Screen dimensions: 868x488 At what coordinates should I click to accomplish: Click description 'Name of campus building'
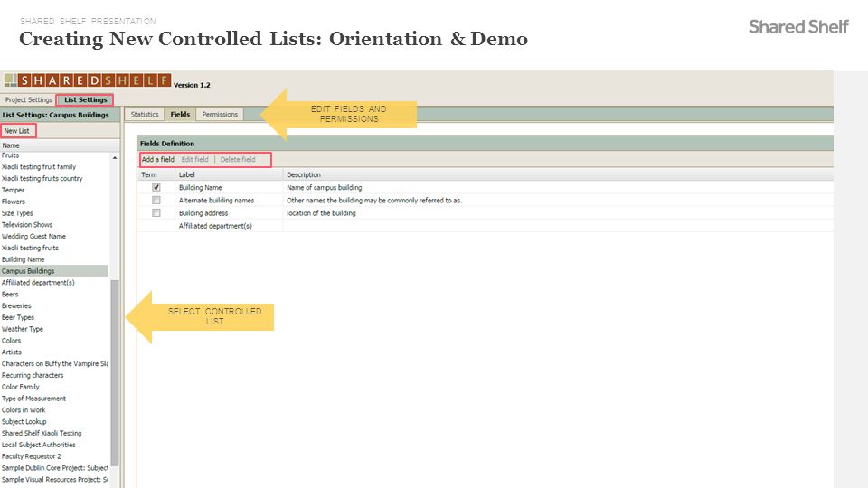coord(325,188)
